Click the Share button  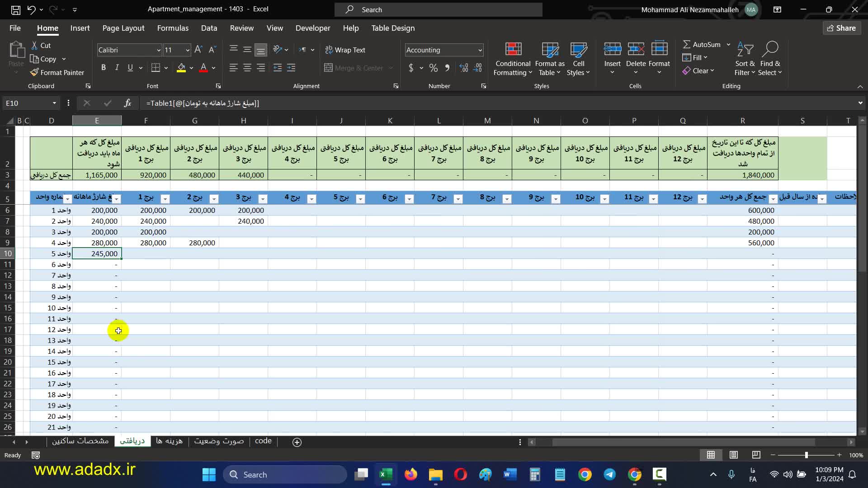pos(841,28)
